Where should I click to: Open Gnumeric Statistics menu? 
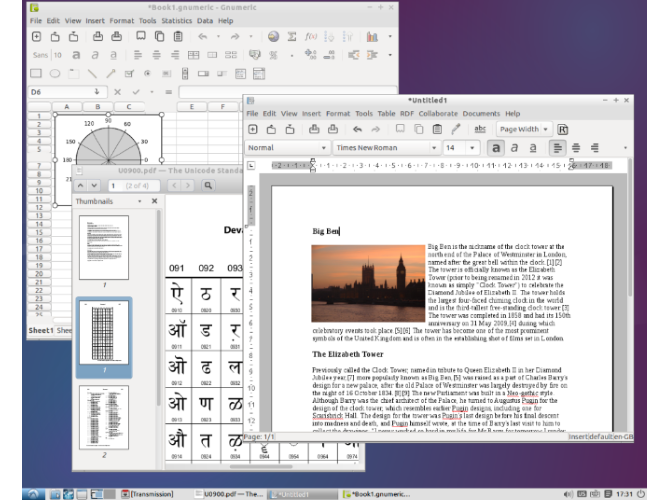tap(176, 21)
